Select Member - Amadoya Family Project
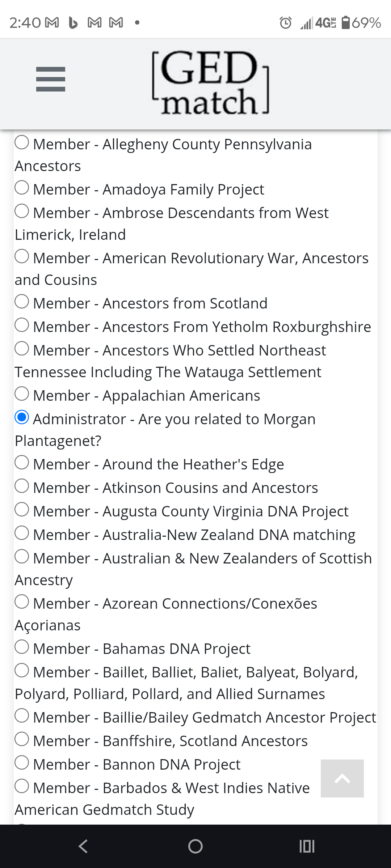 22,189
